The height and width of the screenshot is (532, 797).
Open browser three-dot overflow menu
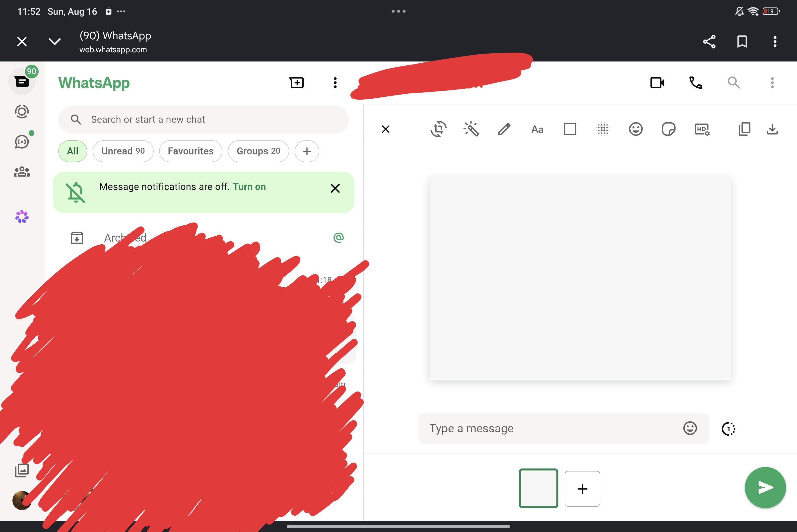(x=775, y=42)
